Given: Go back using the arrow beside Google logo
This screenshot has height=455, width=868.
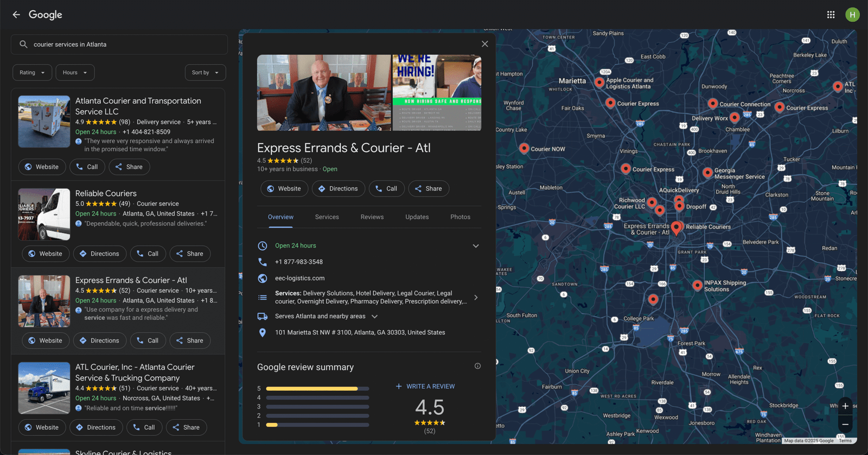Looking at the screenshot, I should coord(16,15).
